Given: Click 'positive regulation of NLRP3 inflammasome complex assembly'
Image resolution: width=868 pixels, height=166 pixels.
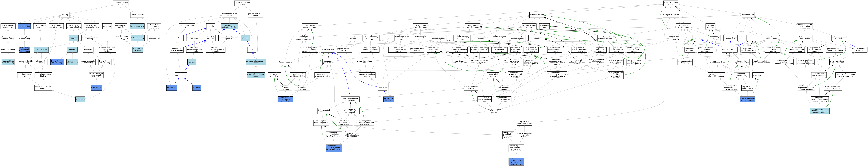Looking at the screenshot, I should [820, 111].
